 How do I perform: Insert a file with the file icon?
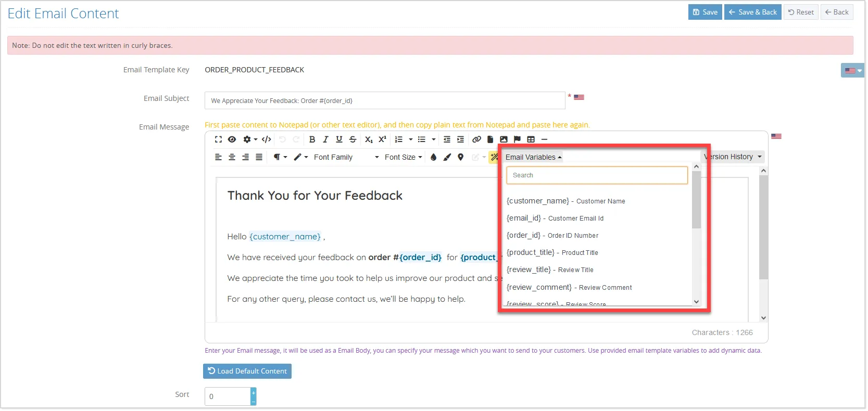[490, 139]
